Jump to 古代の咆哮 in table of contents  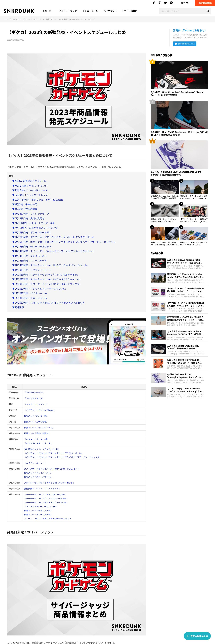coord(24,209)
